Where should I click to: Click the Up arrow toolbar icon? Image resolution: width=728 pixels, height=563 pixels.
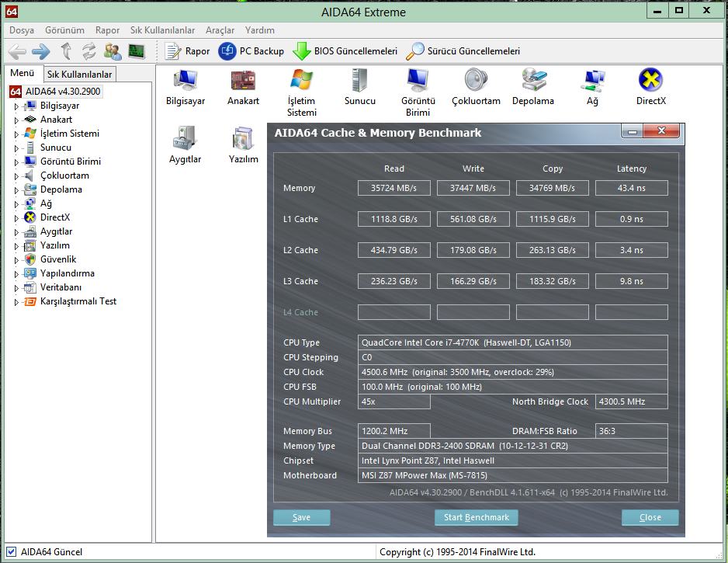[x=66, y=51]
